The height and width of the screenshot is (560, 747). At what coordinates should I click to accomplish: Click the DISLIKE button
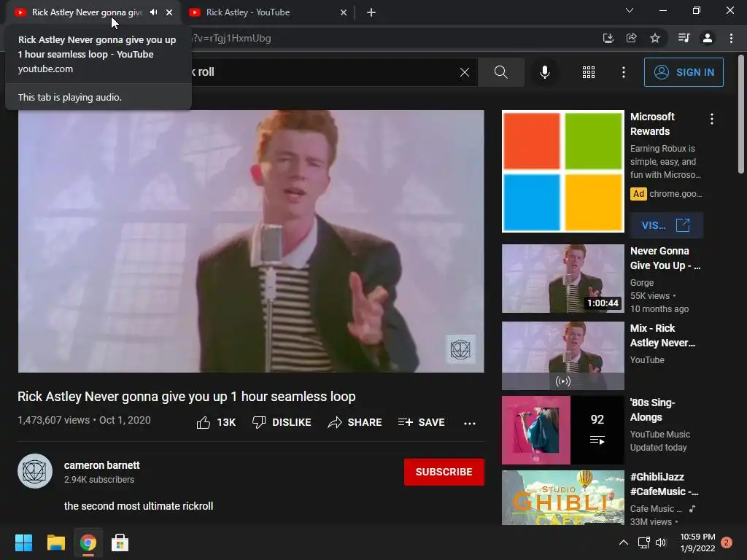[282, 422]
